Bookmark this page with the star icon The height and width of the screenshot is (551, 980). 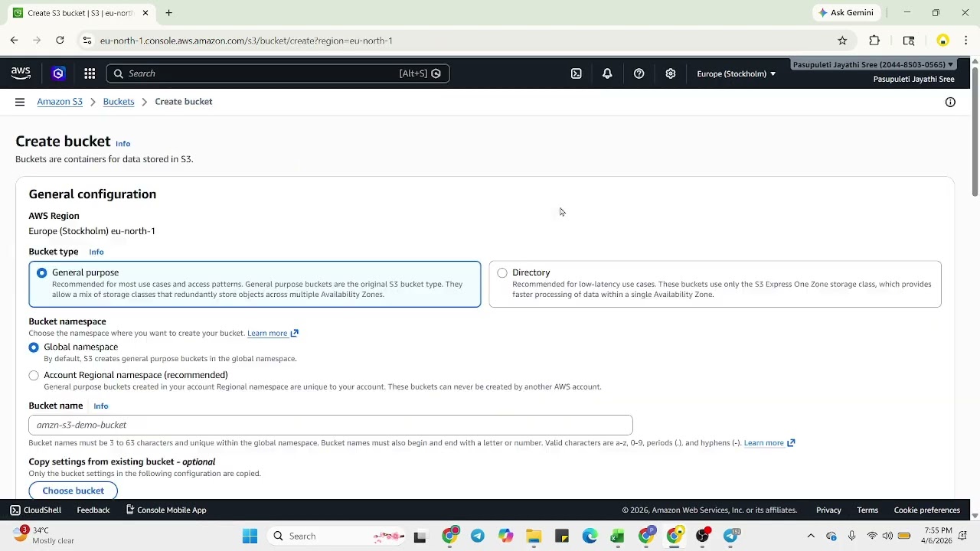point(842,41)
